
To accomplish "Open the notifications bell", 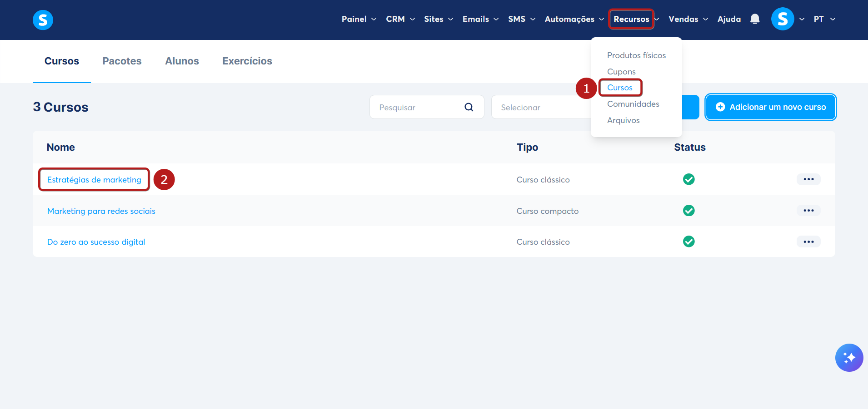I will click(755, 19).
